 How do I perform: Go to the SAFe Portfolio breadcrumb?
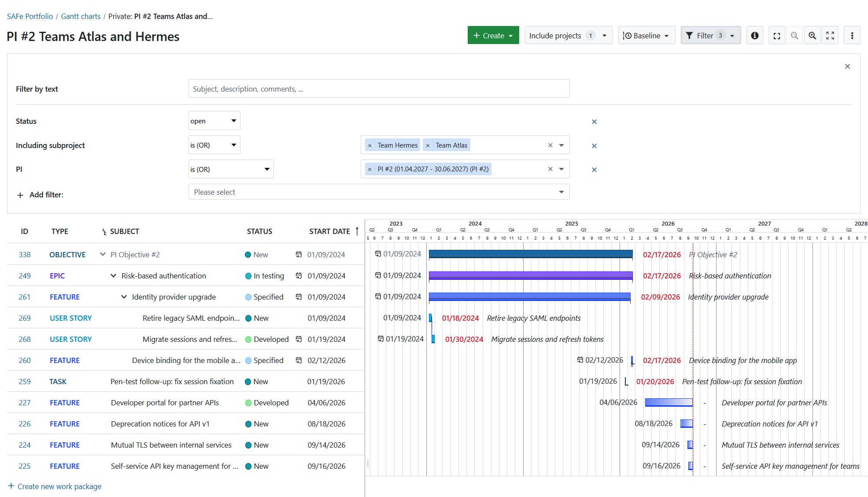[x=30, y=16]
